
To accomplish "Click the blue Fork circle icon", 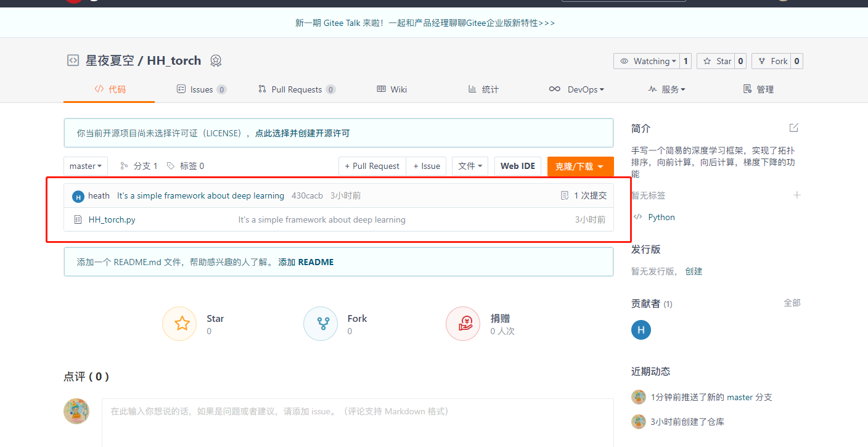I will 321,324.
